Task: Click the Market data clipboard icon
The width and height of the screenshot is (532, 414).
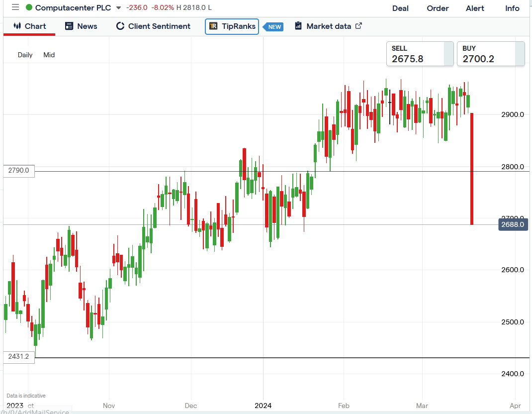Action: [298, 26]
